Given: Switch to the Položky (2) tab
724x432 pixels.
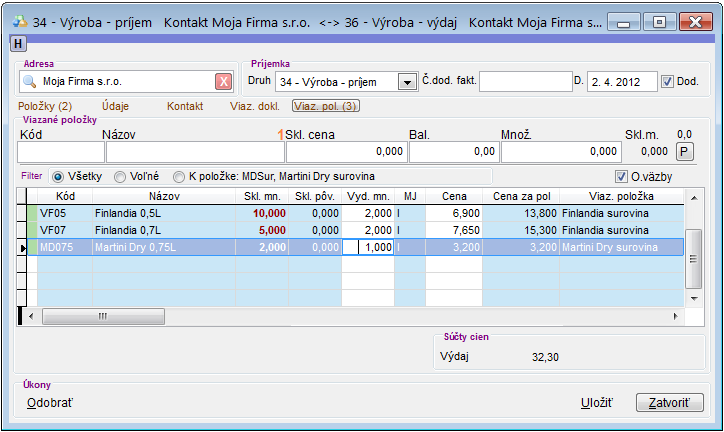Looking at the screenshot, I should pyautogui.click(x=45, y=105).
